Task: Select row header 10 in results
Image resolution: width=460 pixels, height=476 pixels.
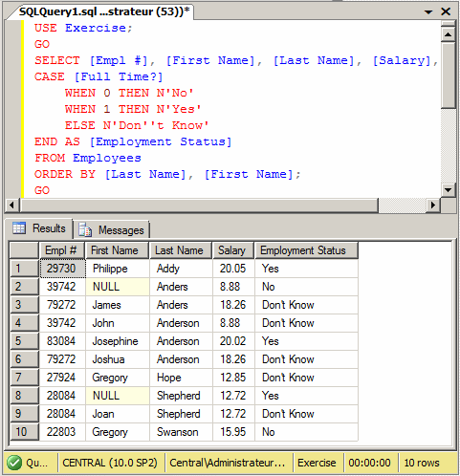Action: (x=24, y=432)
